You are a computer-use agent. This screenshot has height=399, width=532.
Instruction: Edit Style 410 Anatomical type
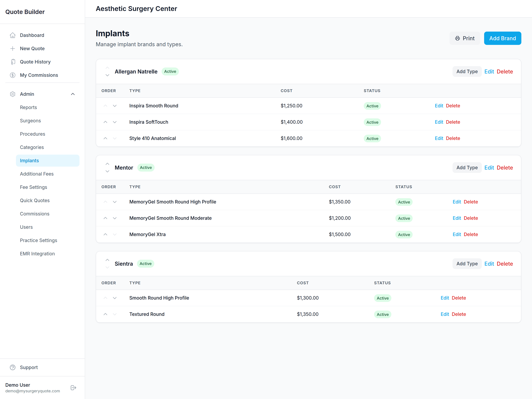[439, 138]
